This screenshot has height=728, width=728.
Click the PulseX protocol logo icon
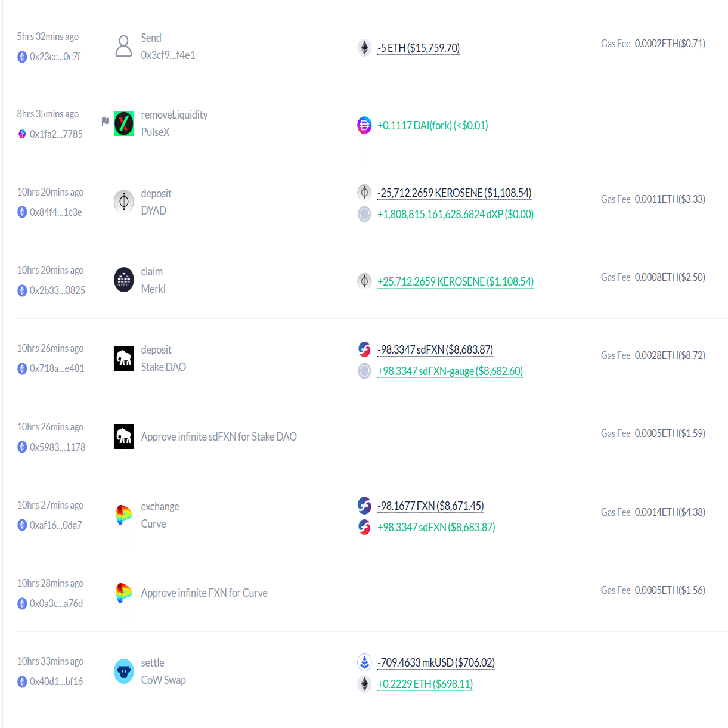coord(124,123)
